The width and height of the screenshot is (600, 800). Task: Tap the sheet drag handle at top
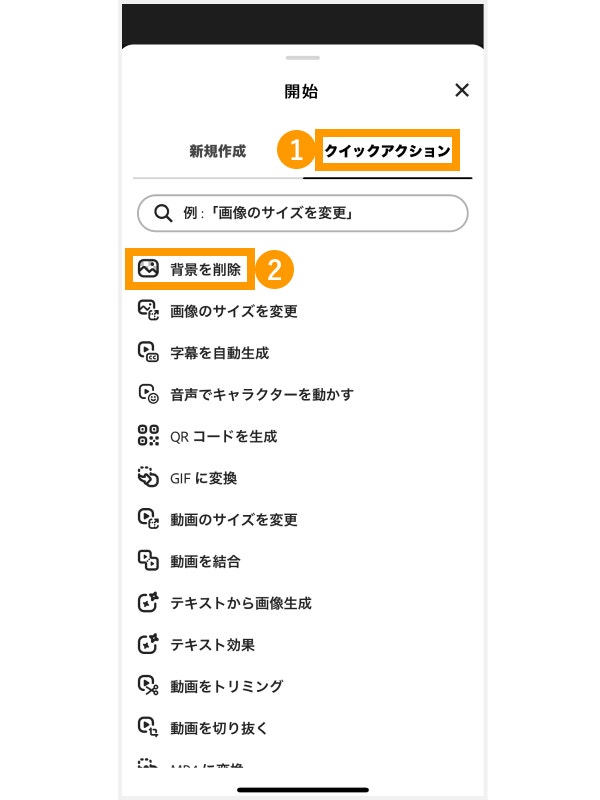click(302, 59)
